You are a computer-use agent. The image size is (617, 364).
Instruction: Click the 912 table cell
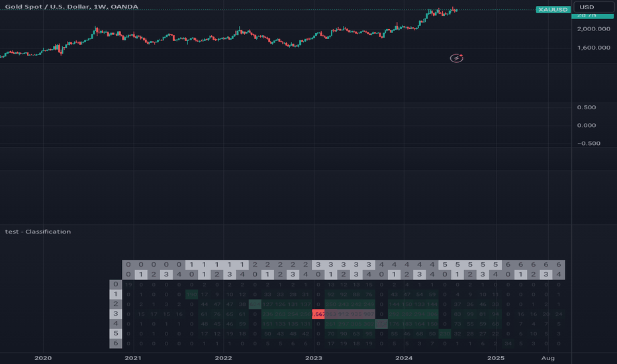pos(344,314)
